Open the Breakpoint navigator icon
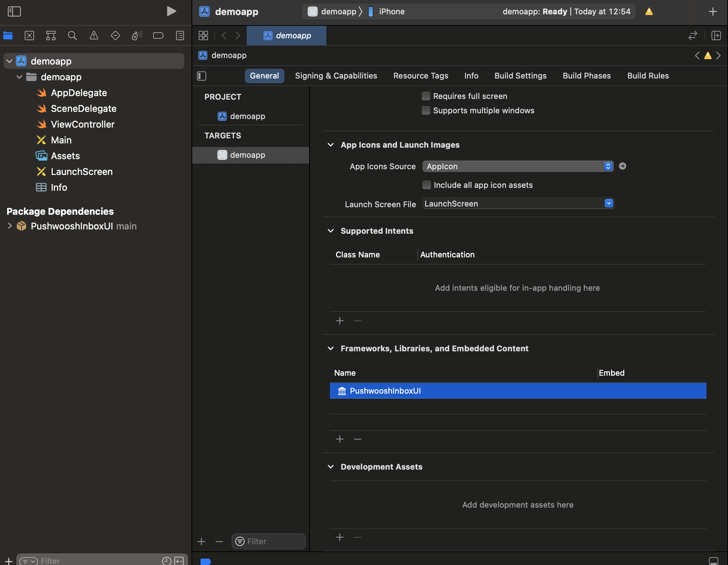Viewport: 728px width, 565px height. (x=158, y=35)
